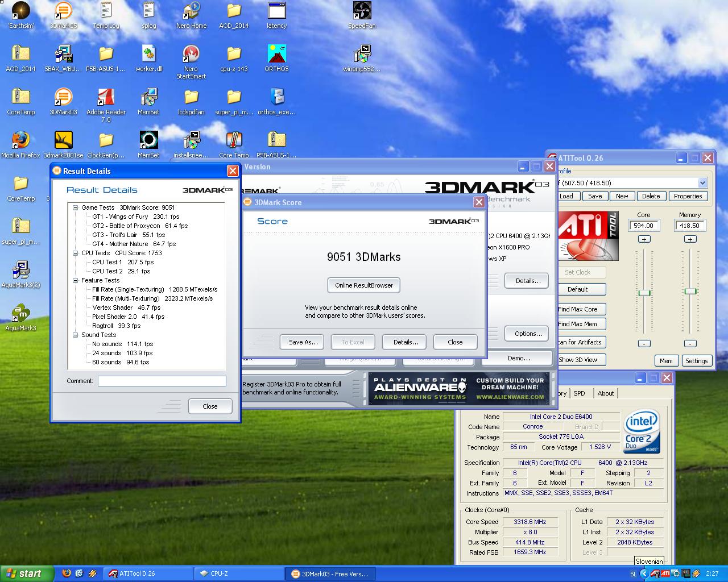
Task: Open the Alienware banner ad
Action: [459, 389]
